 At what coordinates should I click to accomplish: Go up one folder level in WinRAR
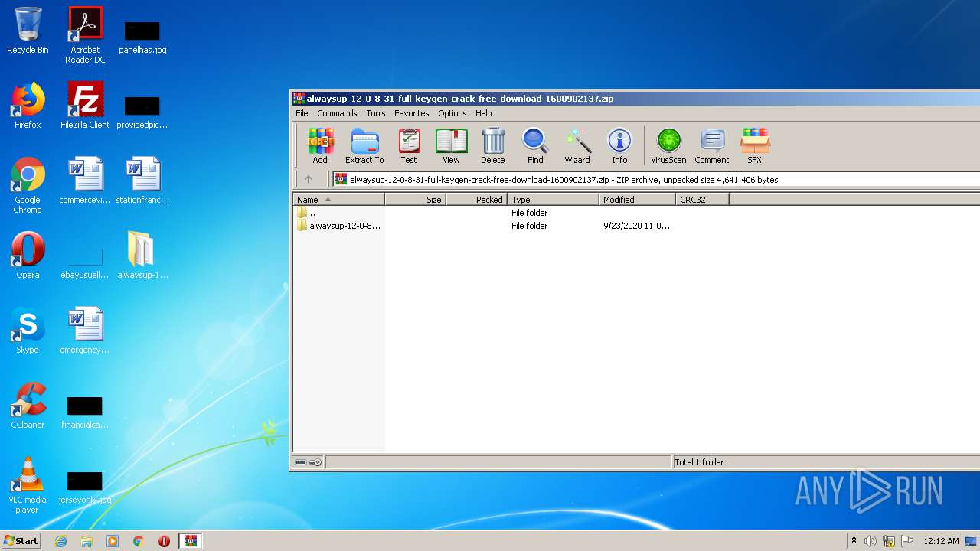309,180
